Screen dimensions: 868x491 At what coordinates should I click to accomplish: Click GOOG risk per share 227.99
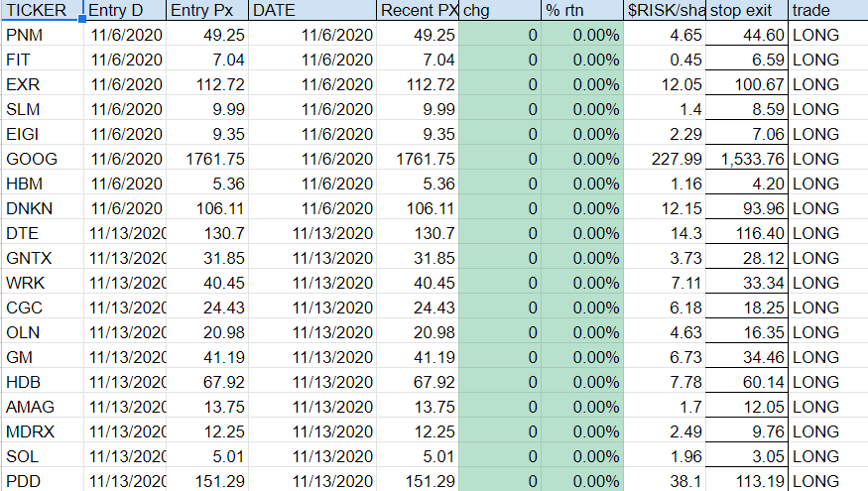pos(665,159)
